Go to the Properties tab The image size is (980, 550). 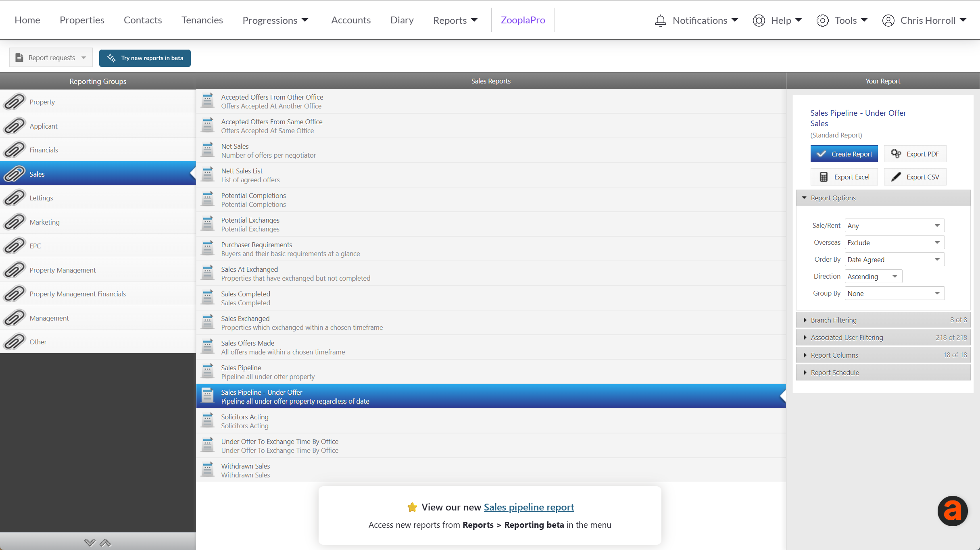point(82,20)
